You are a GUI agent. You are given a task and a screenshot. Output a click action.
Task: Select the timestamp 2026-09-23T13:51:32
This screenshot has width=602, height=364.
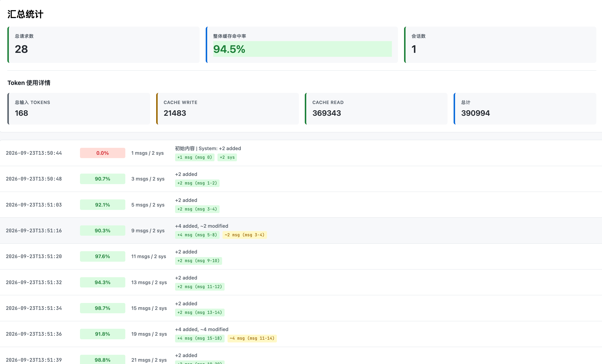(34, 282)
